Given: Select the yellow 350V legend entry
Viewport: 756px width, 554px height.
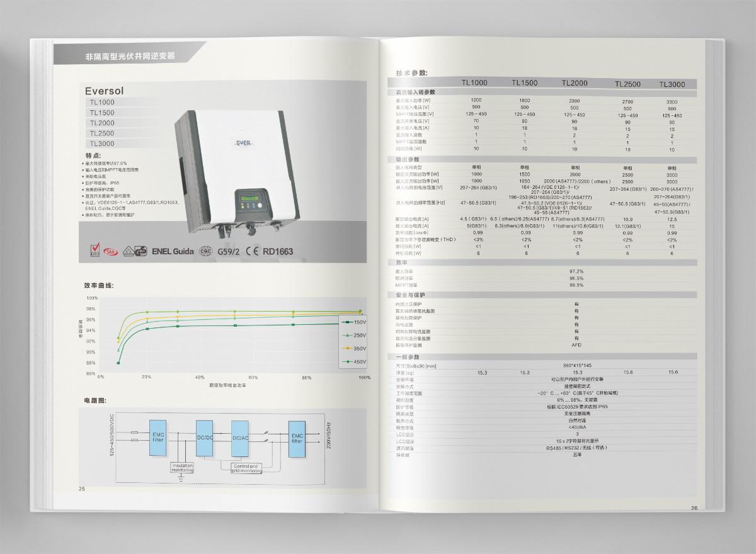Looking at the screenshot, I should pyautogui.click(x=353, y=348).
